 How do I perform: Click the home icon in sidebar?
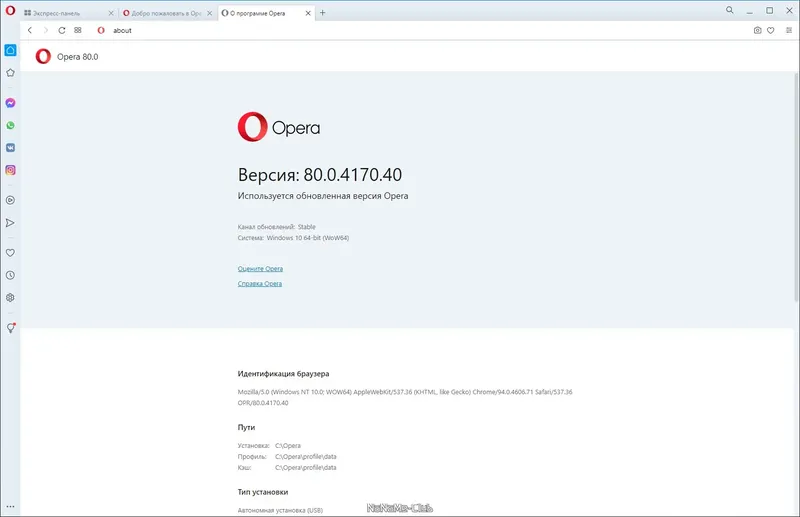10,50
